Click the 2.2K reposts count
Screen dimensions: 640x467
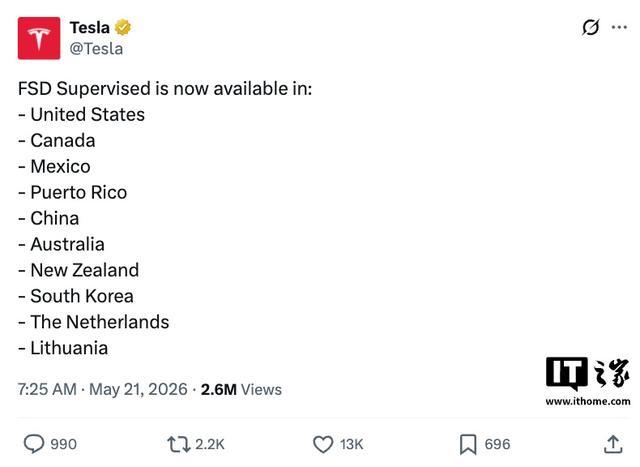[210, 444]
